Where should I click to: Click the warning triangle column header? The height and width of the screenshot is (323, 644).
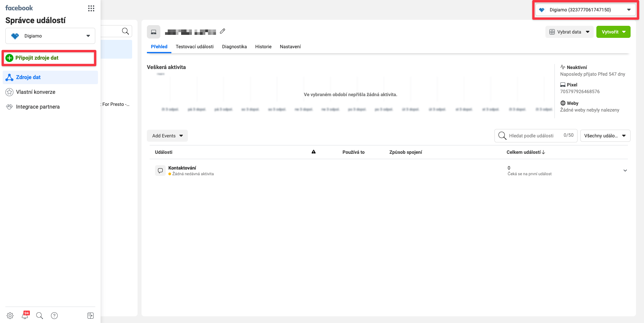point(314,152)
